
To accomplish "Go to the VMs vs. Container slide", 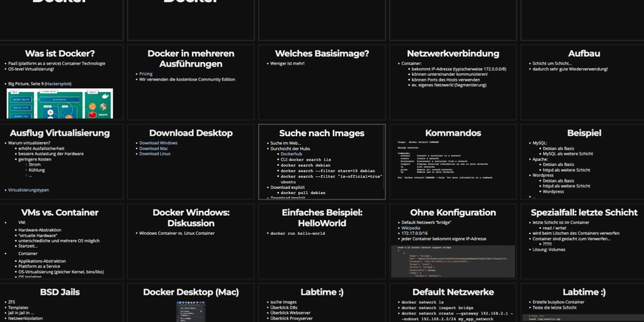I will [60, 213].
